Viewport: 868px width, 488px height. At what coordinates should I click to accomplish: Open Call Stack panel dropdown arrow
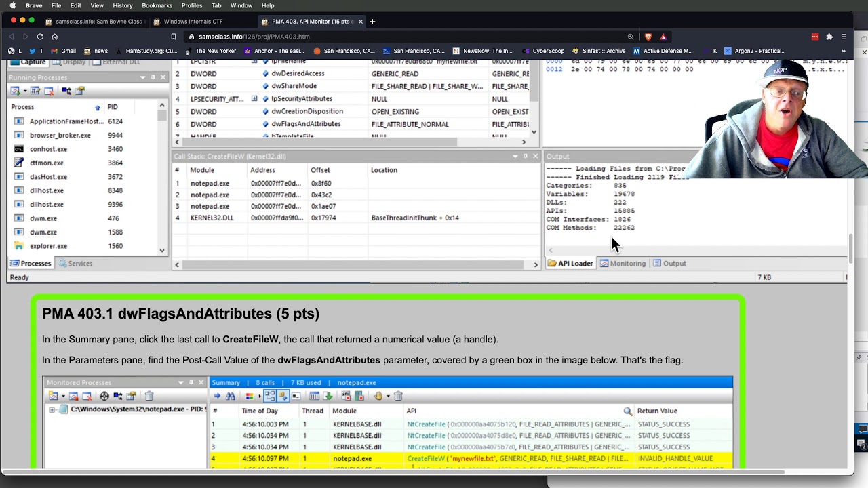coord(515,156)
